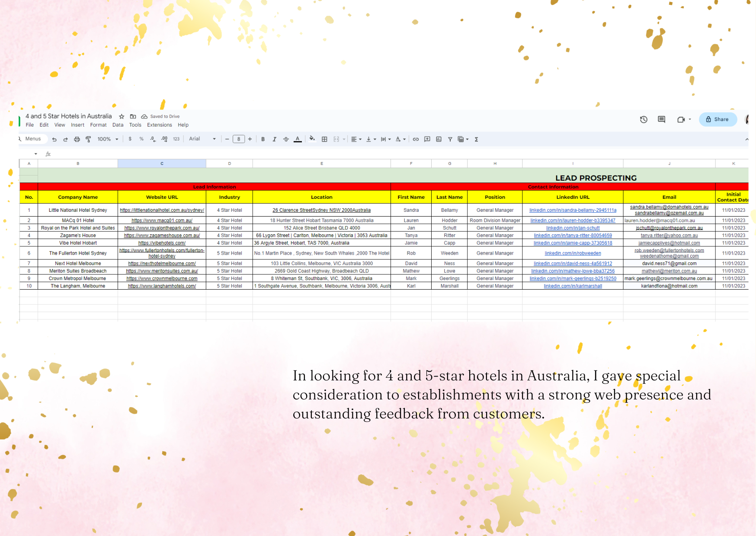Open the name box dropdown arrow
Image resolution: width=756 pixels, height=536 pixels.
[x=35, y=154]
